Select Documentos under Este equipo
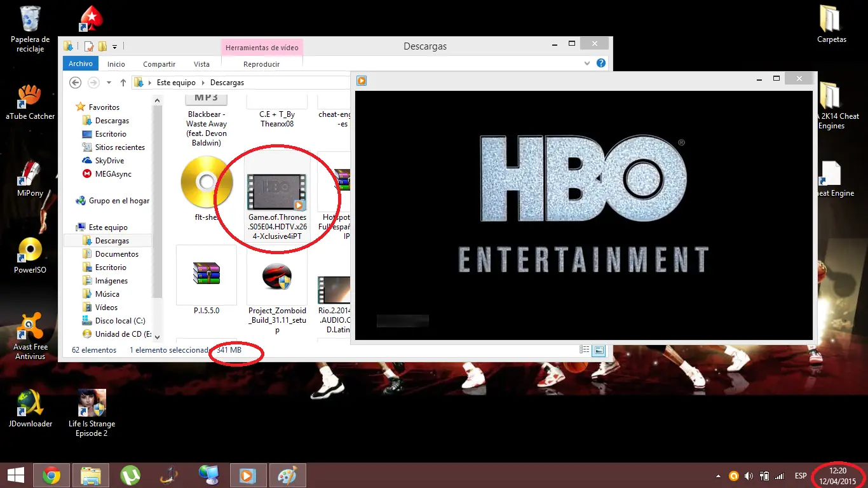This screenshot has height=488, width=868. point(117,254)
